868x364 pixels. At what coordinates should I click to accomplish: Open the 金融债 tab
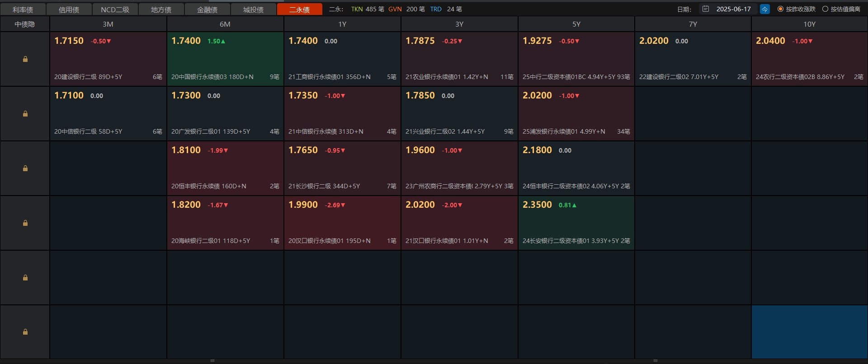pyautogui.click(x=208, y=9)
